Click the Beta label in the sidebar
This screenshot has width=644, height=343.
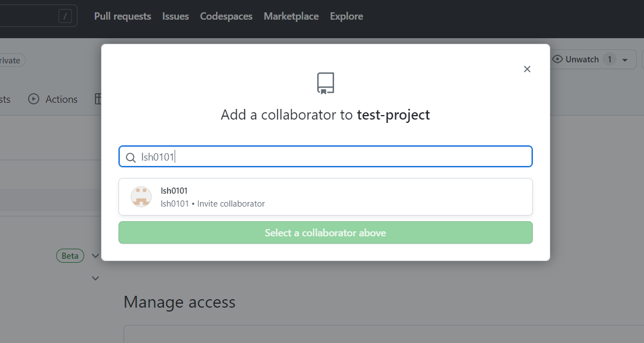70,256
